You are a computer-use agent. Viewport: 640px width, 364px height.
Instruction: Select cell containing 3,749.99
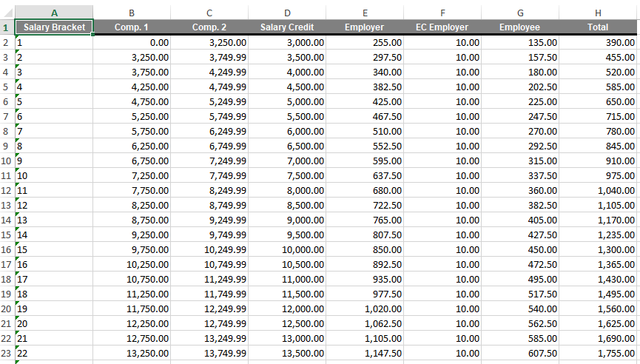[x=209, y=57]
